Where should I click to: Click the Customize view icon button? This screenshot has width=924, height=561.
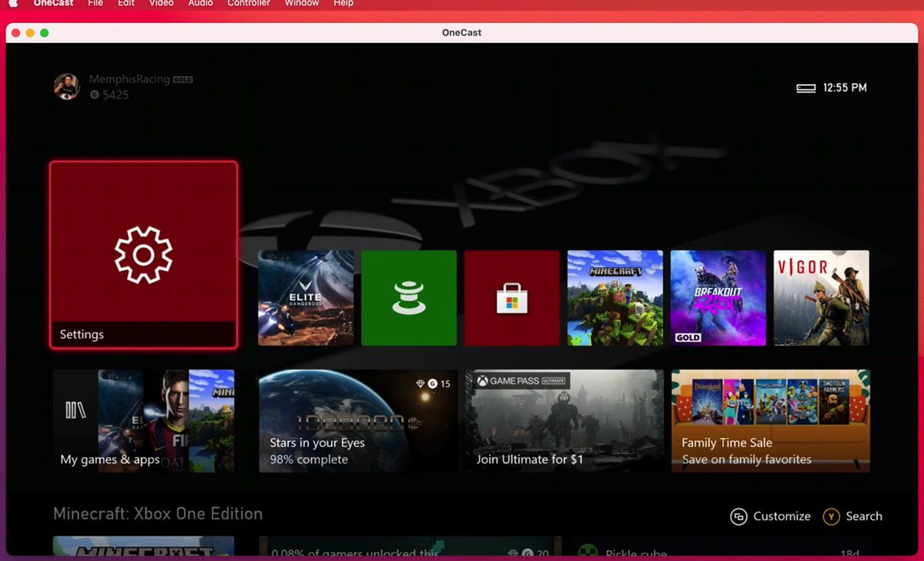coord(738,517)
